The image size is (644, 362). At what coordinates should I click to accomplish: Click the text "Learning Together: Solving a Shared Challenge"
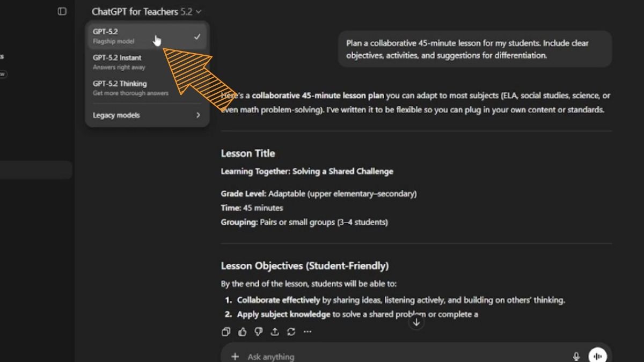click(307, 172)
